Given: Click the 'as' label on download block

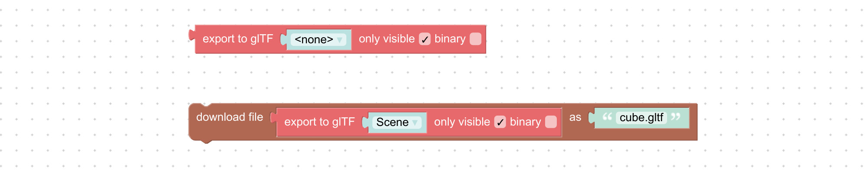Looking at the screenshot, I should (x=575, y=117).
